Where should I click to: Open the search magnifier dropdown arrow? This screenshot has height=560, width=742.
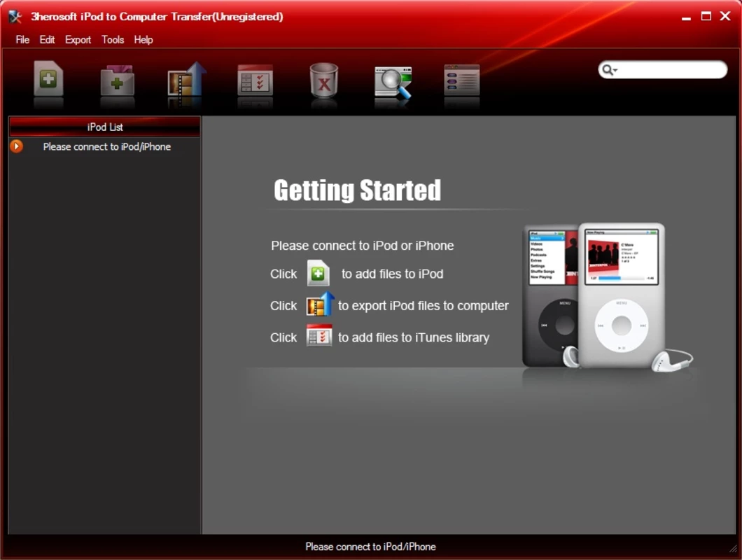tap(615, 71)
